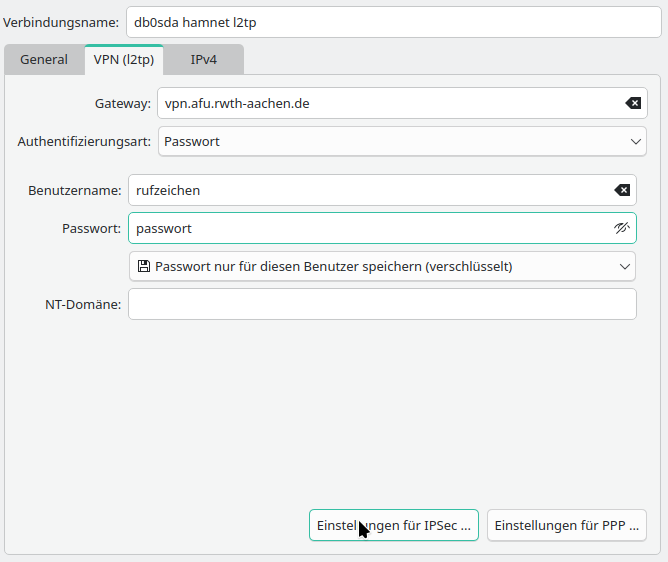Screen dimensions: 668x562
Task: Clear the Gateway field with the X icon
Action: (633, 103)
